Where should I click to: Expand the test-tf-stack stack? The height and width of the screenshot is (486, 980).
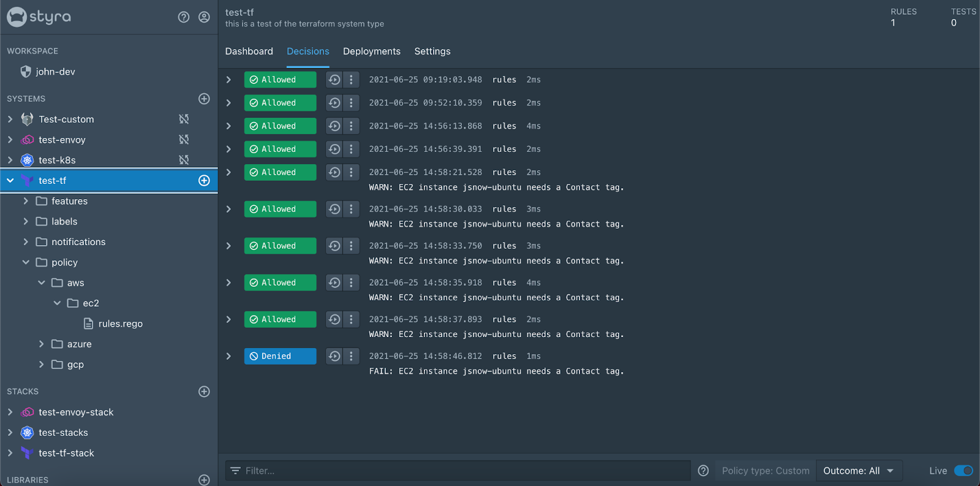[10, 453]
